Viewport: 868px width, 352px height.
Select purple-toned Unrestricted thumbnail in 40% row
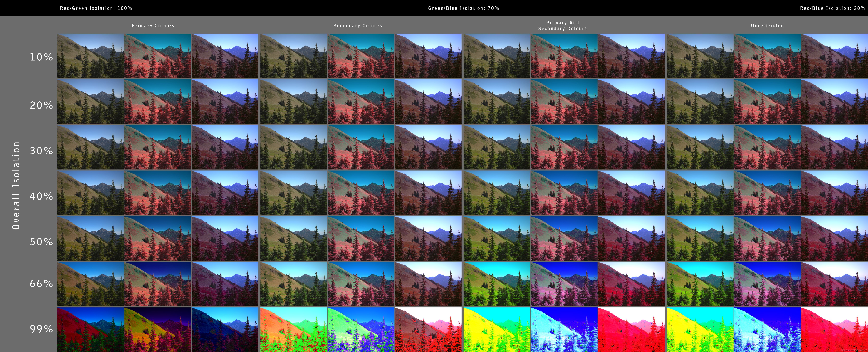[x=835, y=193]
